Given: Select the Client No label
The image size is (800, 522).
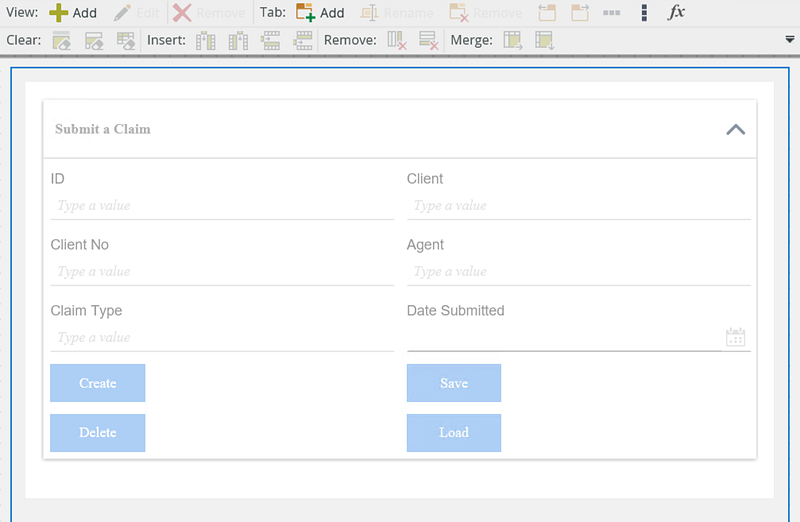Looking at the screenshot, I should [80, 244].
